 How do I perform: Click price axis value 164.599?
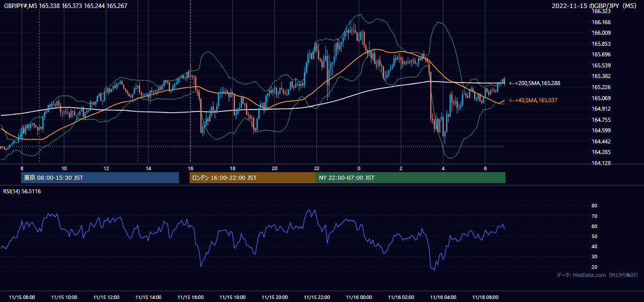601,130
